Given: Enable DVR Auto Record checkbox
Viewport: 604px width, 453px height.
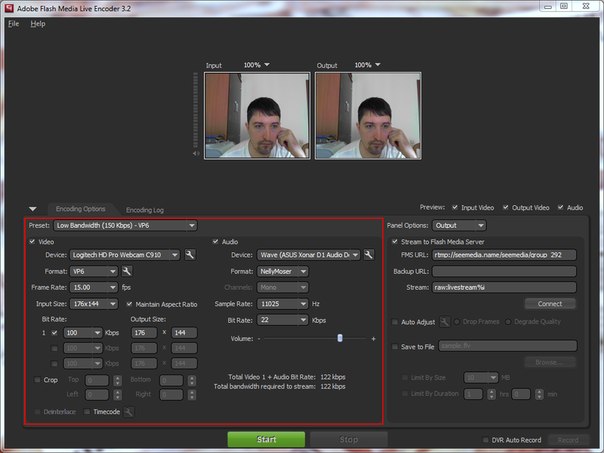Looking at the screenshot, I should pos(485,440).
